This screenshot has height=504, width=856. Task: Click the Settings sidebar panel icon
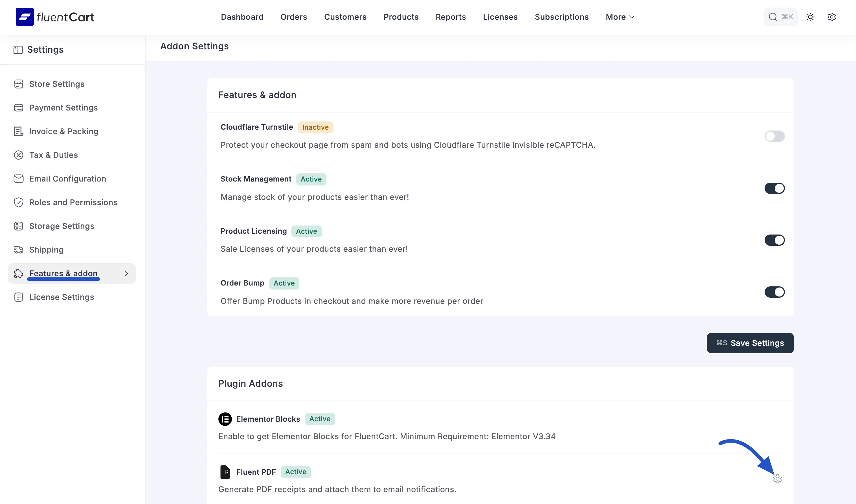(x=18, y=50)
